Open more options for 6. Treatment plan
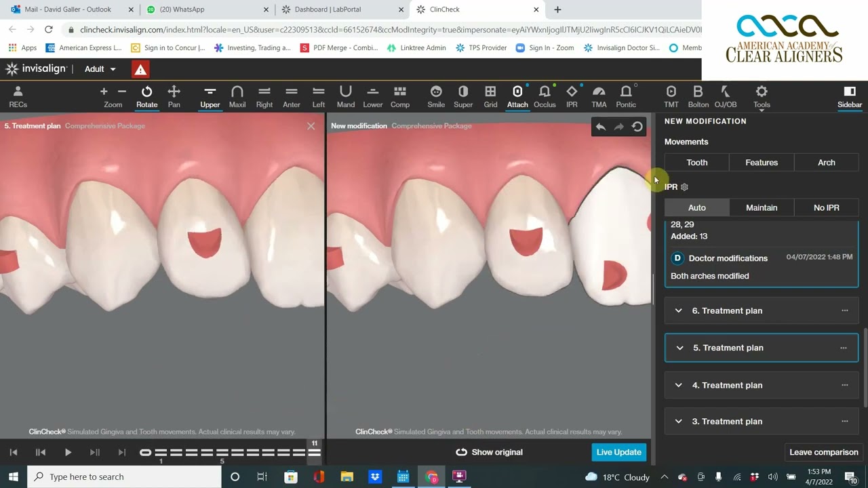The width and height of the screenshot is (868, 488). pyautogui.click(x=845, y=310)
